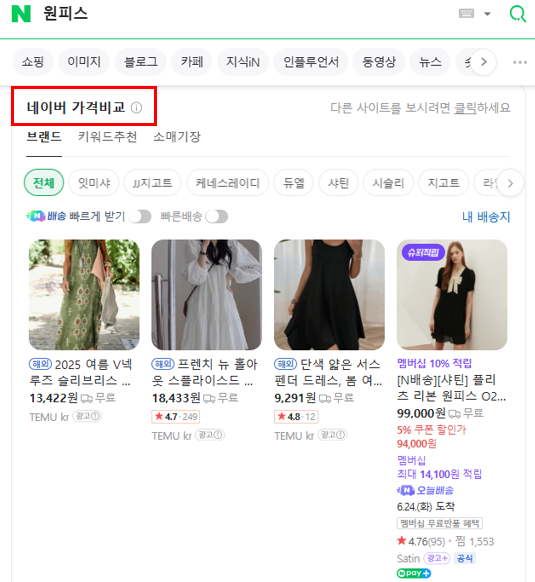Select the 잇미샤 brand chip

coord(94,183)
